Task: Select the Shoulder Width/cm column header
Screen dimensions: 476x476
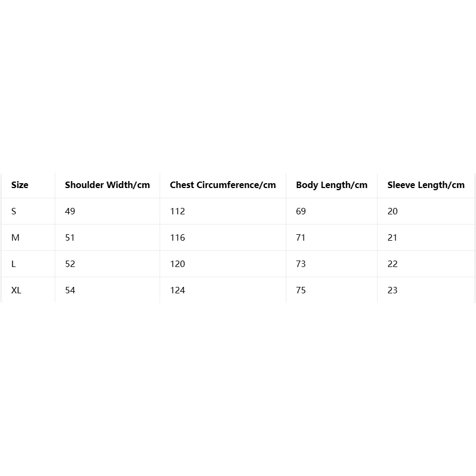Action: 107,185
